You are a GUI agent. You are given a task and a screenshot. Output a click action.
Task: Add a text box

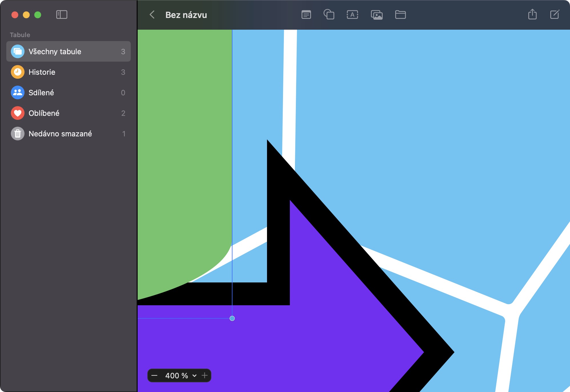[x=352, y=15]
